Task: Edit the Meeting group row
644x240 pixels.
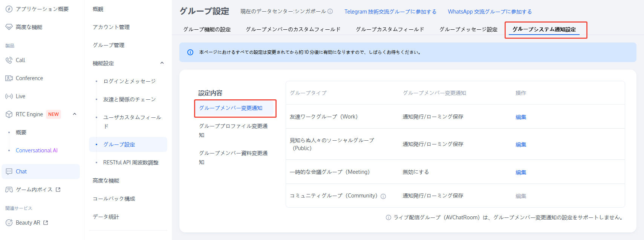Action: click(521, 172)
